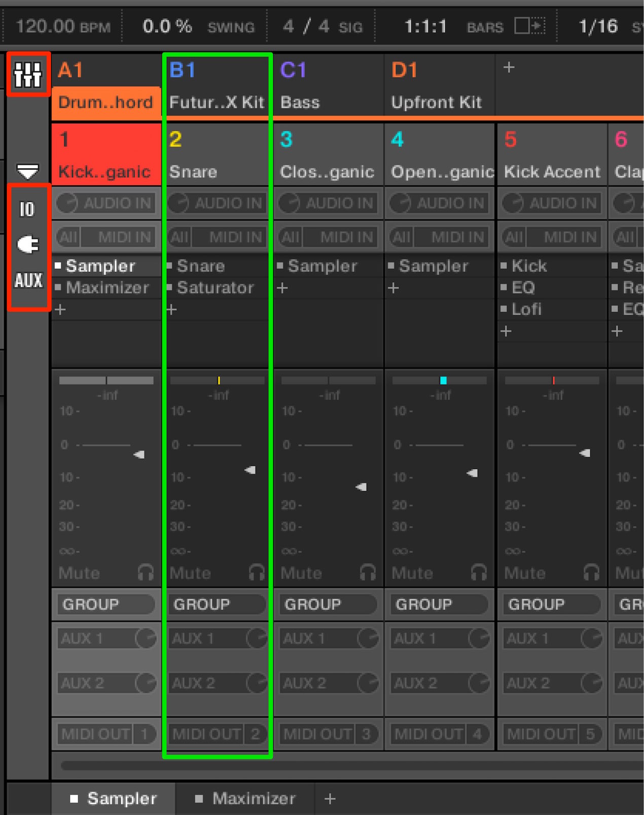Cue Kick Accent channel headphone icon
644x815 pixels.
(x=591, y=572)
